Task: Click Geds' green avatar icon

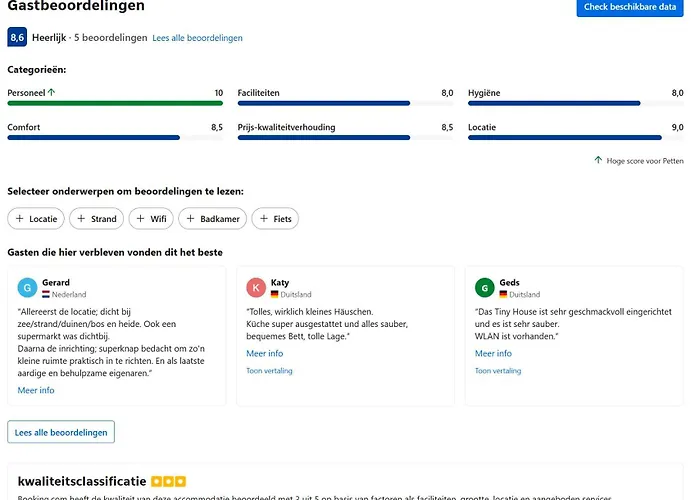Action: coord(485,288)
